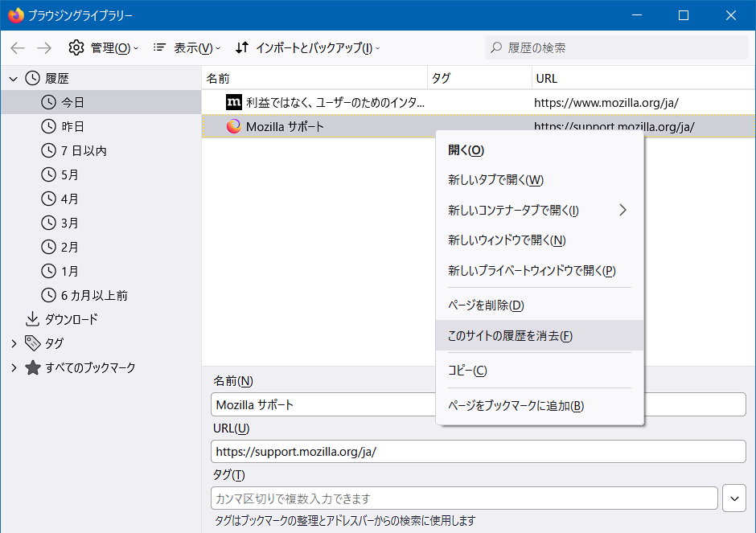Click the clock icon beside 今日
The height and width of the screenshot is (533, 756).
(x=48, y=102)
